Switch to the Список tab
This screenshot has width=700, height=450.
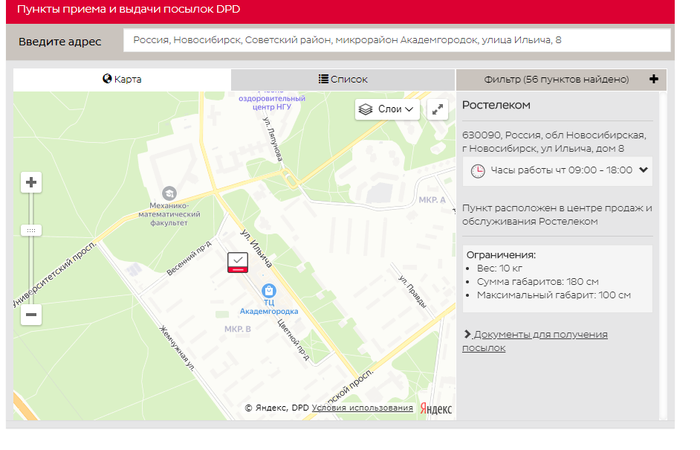[343, 79]
